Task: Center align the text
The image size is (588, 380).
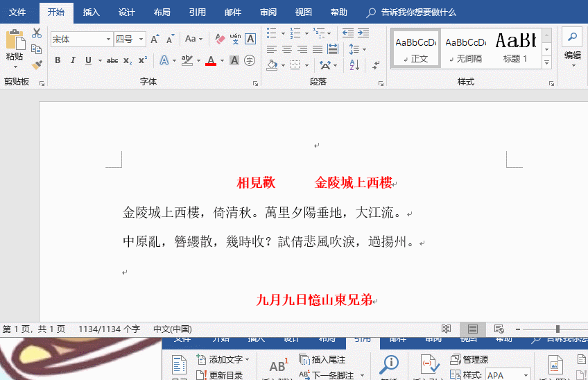Action: coord(287,49)
